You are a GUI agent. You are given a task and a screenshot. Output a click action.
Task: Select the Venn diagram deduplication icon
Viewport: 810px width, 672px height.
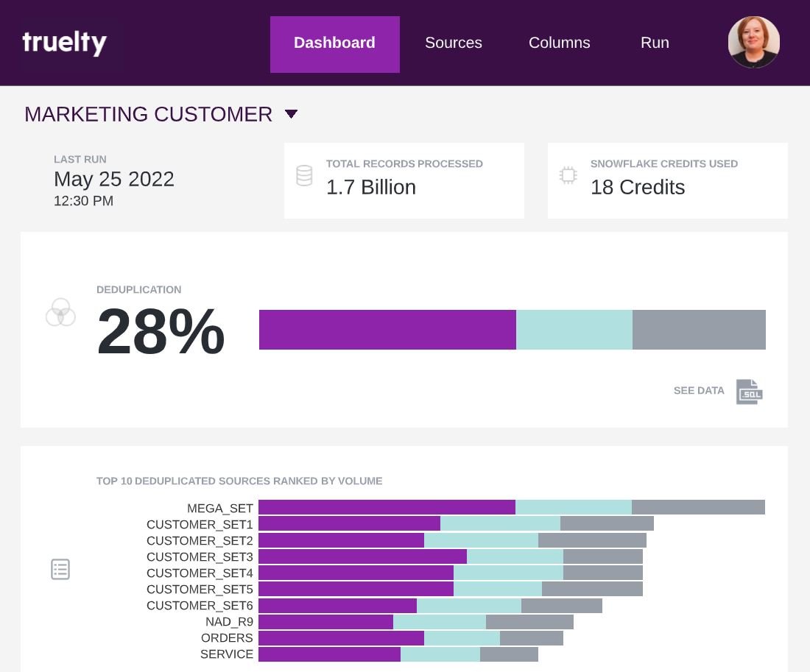60,313
